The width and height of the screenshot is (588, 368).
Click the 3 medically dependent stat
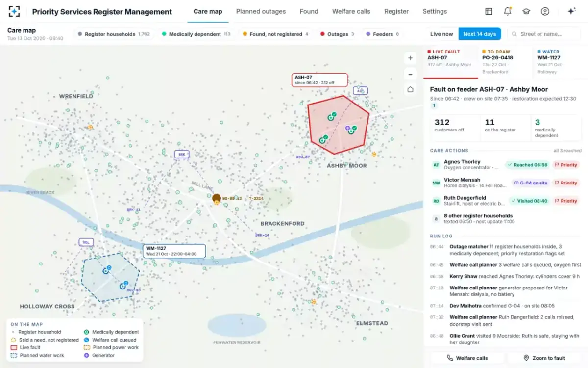(x=557, y=128)
